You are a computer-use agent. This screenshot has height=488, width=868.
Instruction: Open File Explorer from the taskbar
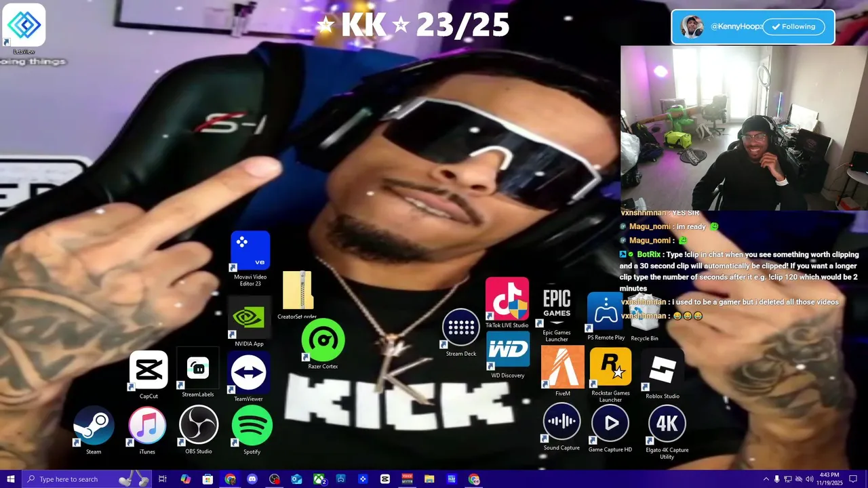(x=429, y=479)
